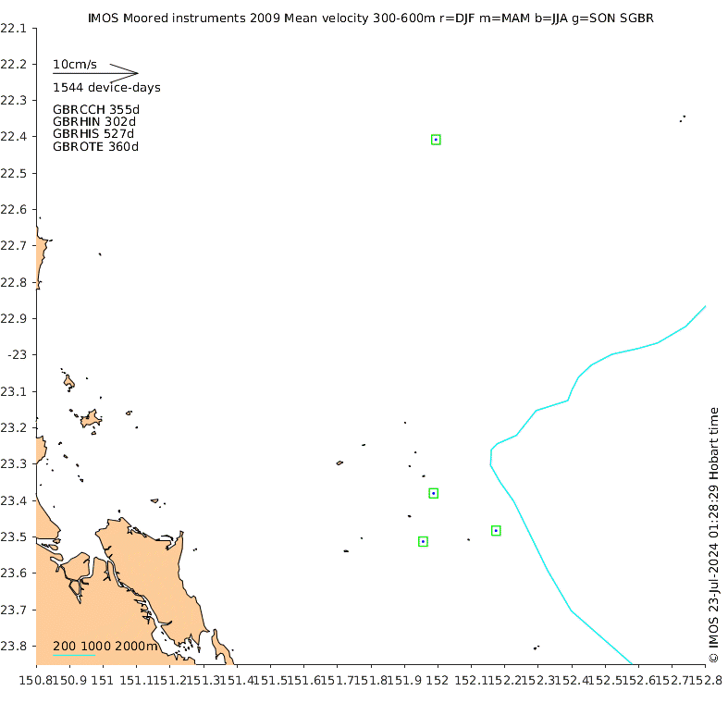Click the '22.7' latitude axis label
This screenshot has height=703, width=728.
14,245
